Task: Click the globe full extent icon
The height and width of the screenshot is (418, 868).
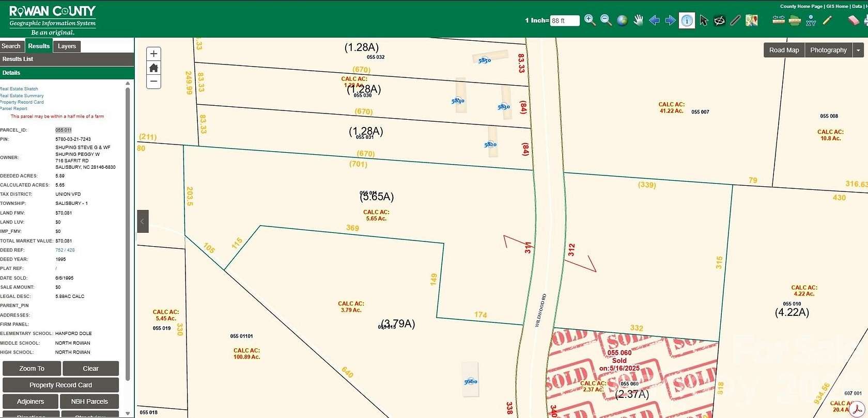Action: click(x=622, y=20)
